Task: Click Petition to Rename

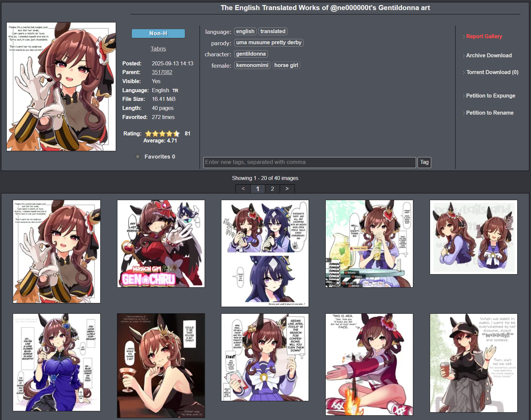Action: coord(490,113)
